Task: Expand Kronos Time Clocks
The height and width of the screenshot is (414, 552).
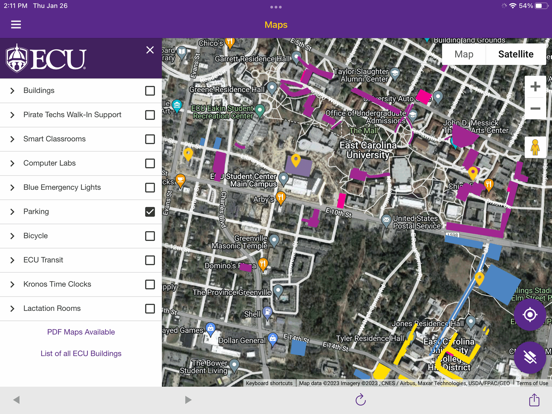Action: tap(12, 284)
